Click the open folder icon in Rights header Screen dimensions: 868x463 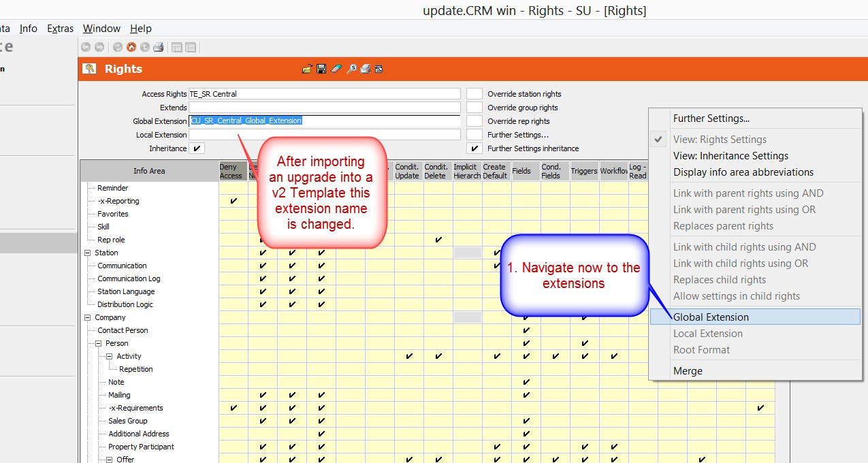(x=307, y=69)
